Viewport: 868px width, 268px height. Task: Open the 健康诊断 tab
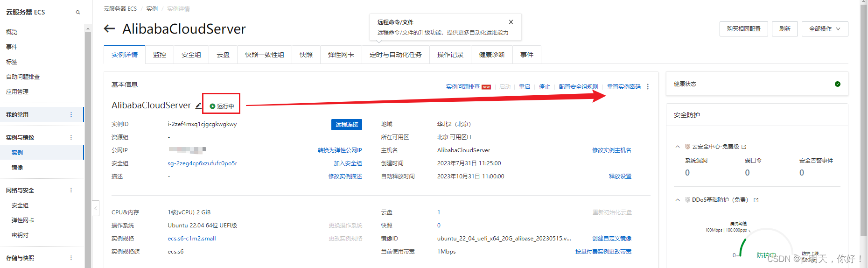coord(492,55)
